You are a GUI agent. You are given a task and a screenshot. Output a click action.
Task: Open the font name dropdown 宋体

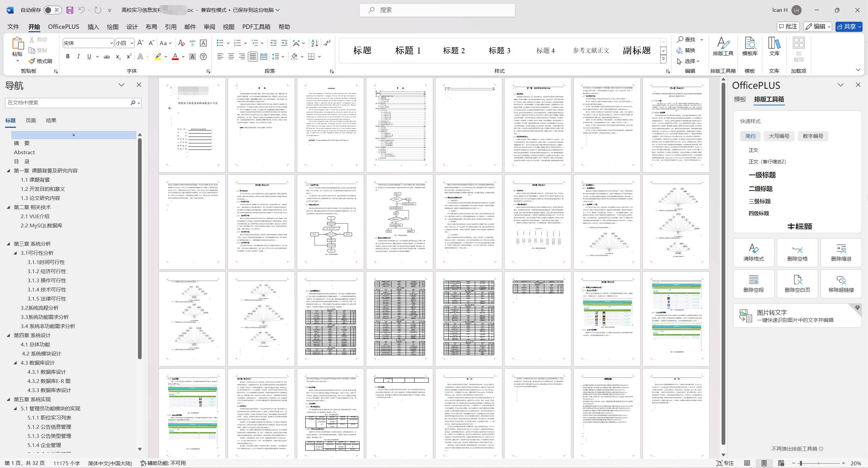(x=111, y=43)
